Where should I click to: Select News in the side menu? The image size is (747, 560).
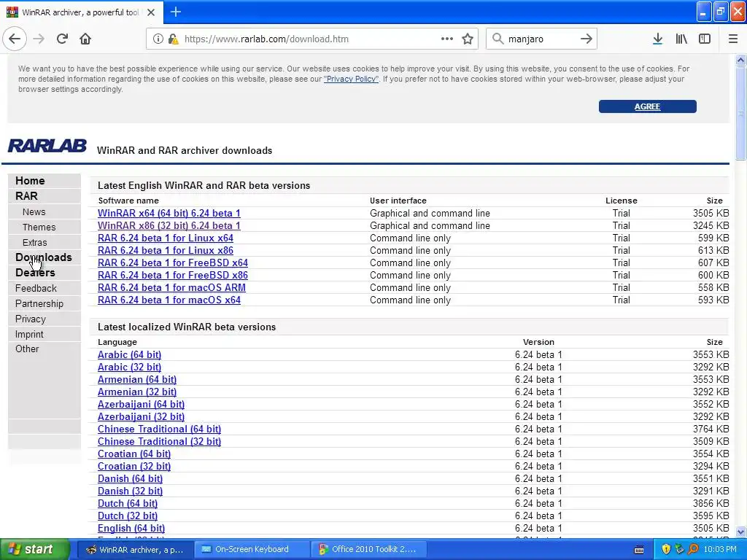pyautogui.click(x=34, y=211)
